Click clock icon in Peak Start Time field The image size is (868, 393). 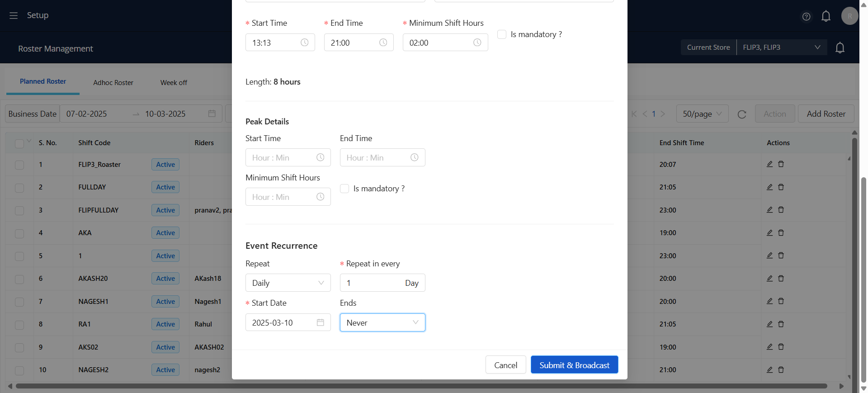pos(321,157)
